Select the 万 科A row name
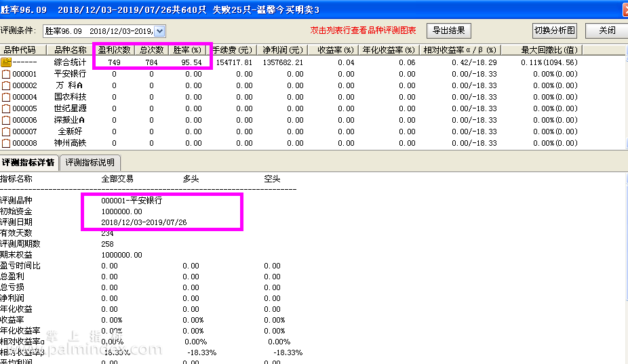The image size is (628, 364). pyautogui.click(x=69, y=85)
